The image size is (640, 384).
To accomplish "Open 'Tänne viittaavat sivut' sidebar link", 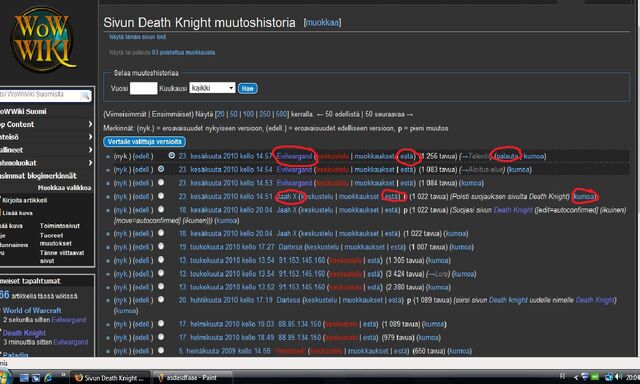I will pos(62,257).
